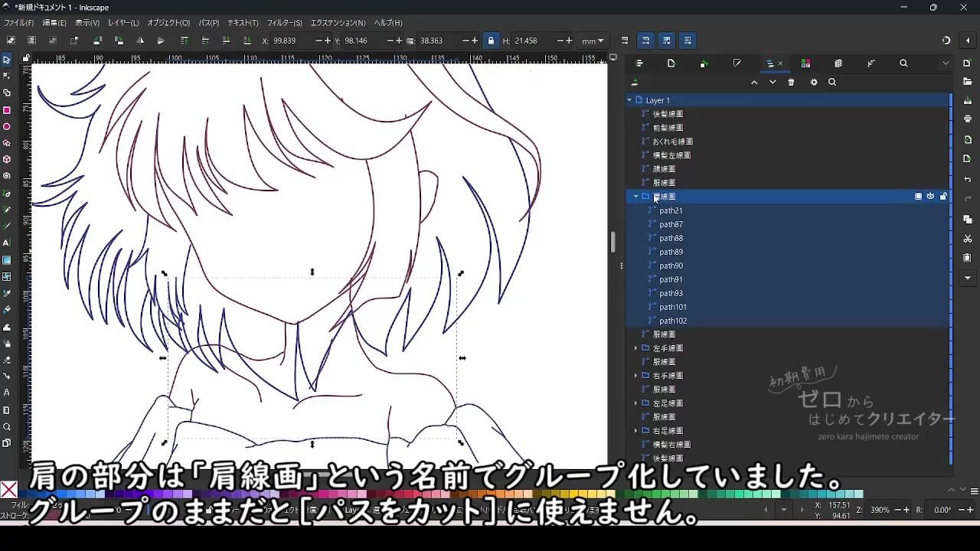Toggle visibility eye of the 肩線画 group
This screenshot has width=980, height=551.
click(930, 197)
